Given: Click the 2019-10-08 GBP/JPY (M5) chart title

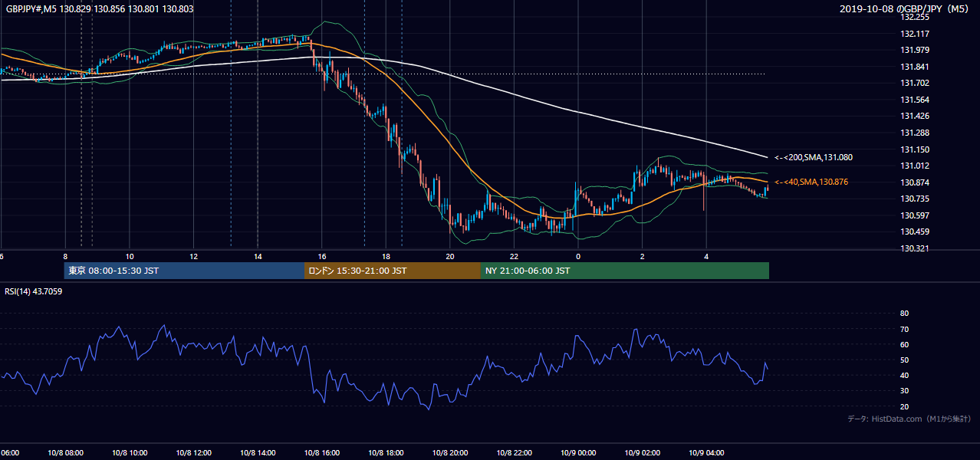Looking at the screenshot, I should [905, 8].
